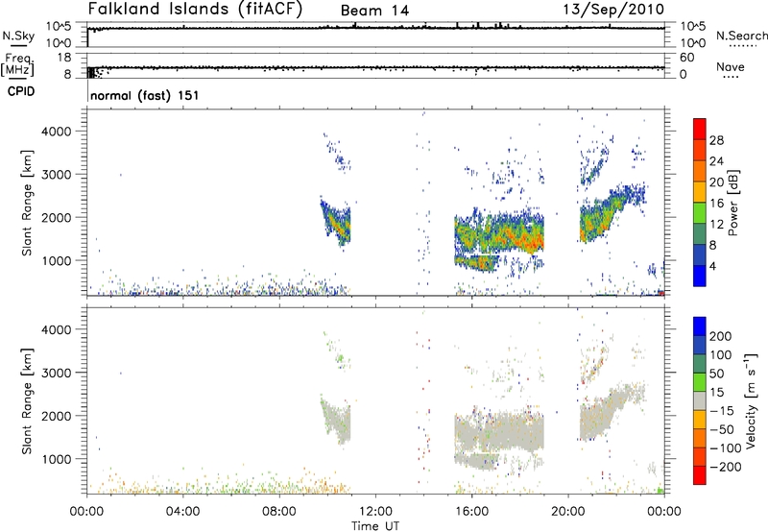This screenshot has width=768, height=532.
Task: Select the red top segment of Power color bar
Action: pyautogui.click(x=700, y=129)
